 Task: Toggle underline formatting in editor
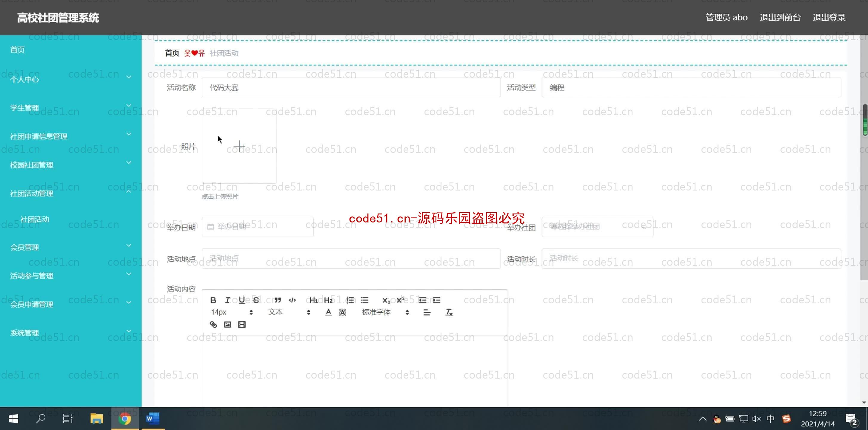click(x=241, y=300)
